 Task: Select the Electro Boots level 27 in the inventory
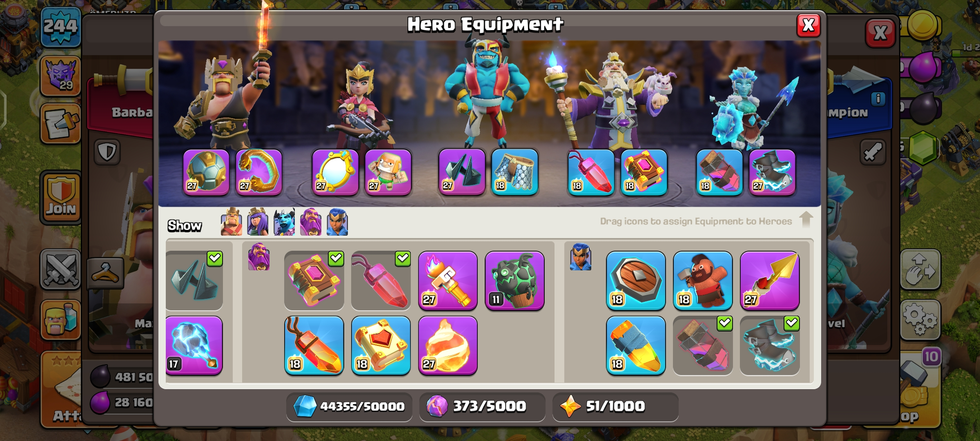coord(770,345)
